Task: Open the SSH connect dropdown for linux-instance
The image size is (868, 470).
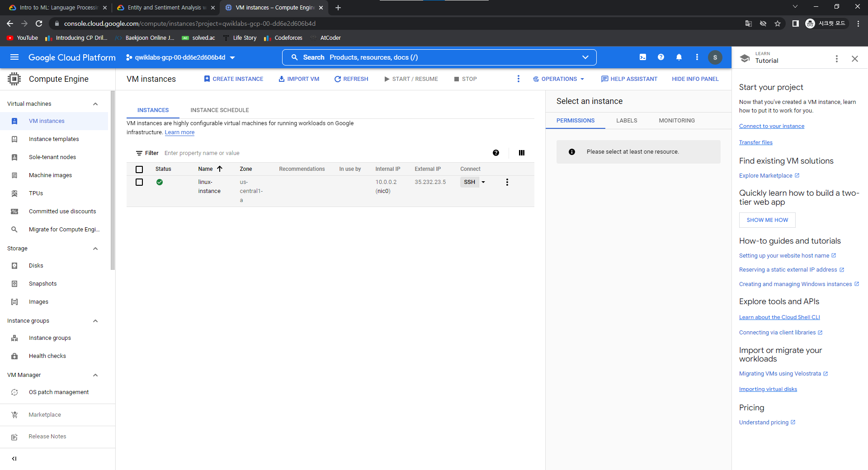Action: point(483,182)
